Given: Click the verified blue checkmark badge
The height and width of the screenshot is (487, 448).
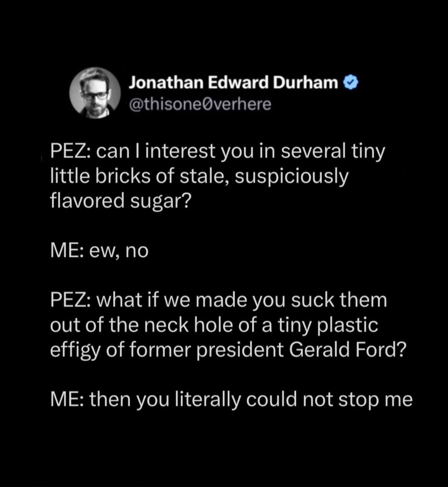Looking at the screenshot, I should coord(351,83).
